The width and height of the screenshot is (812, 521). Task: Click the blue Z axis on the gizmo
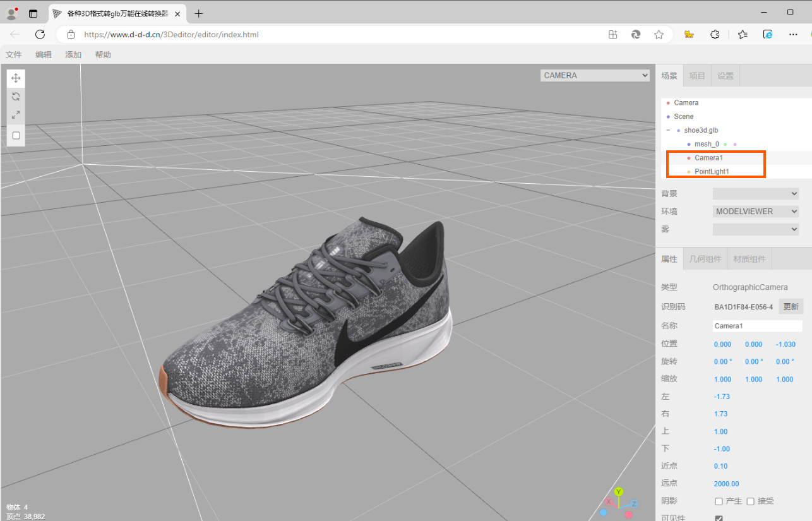[634, 503]
